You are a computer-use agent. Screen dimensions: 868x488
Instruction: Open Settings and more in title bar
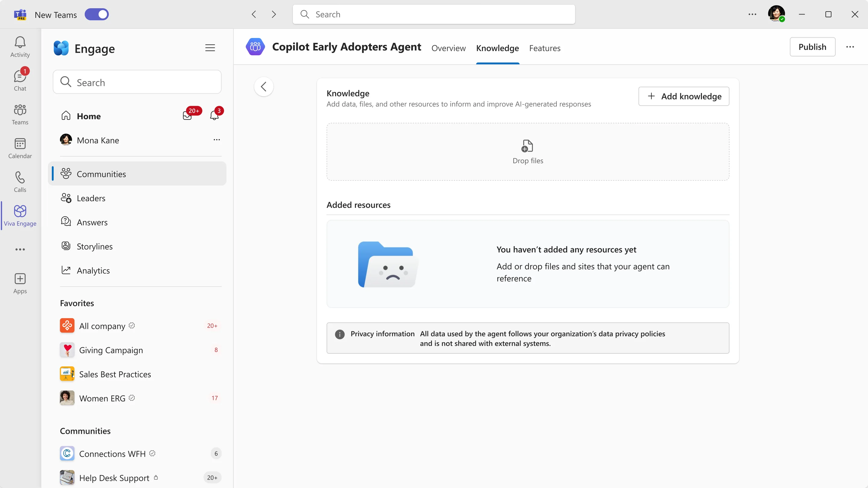[752, 14]
